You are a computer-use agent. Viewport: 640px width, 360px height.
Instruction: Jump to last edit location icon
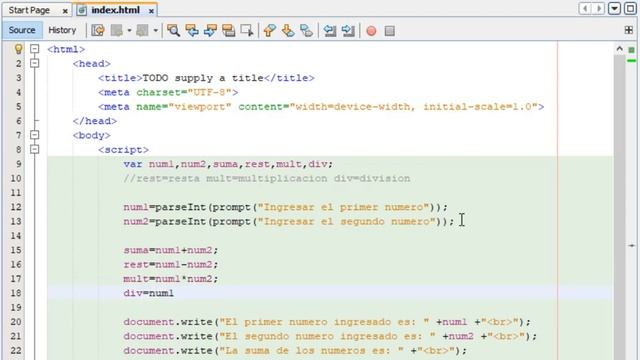tap(98, 31)
